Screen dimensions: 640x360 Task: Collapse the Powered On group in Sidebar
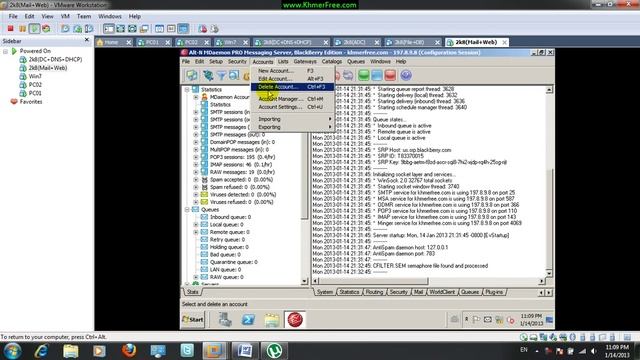coord(6,51)
